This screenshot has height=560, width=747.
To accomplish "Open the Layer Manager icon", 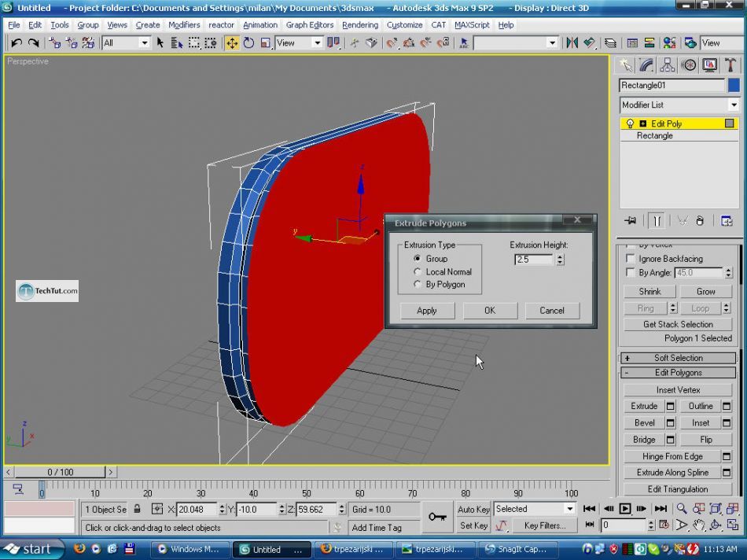I will (x=610, y=43).
